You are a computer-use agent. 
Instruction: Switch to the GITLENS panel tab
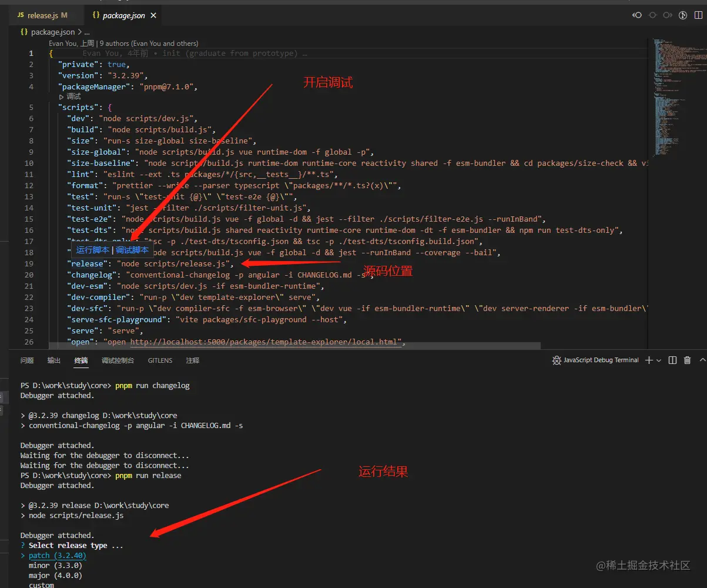point(160,360)
